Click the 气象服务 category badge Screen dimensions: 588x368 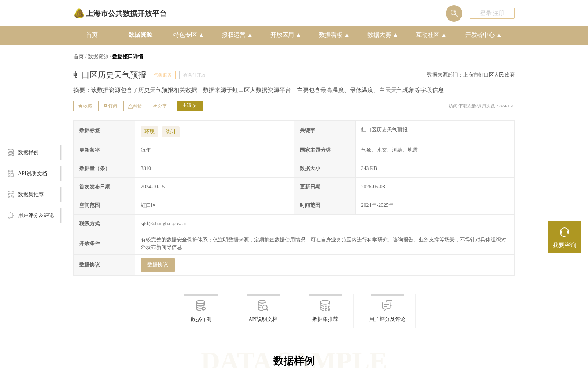coord(163,75)
